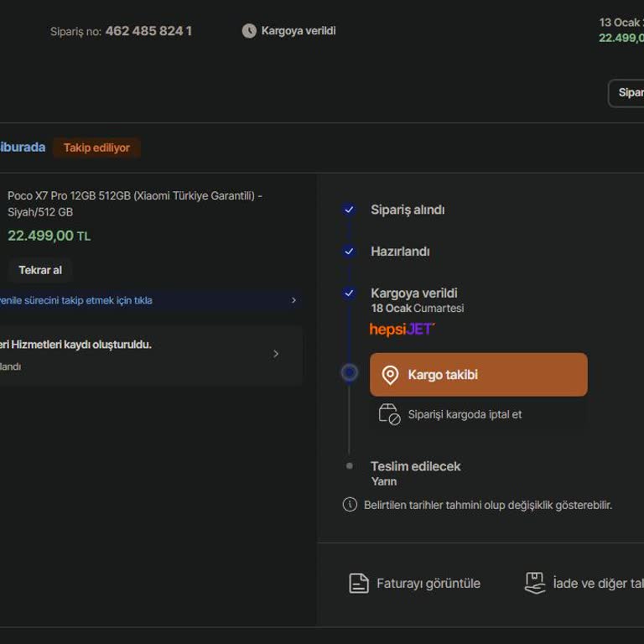Click the product price 22.499,00 TL

point(49,236)
